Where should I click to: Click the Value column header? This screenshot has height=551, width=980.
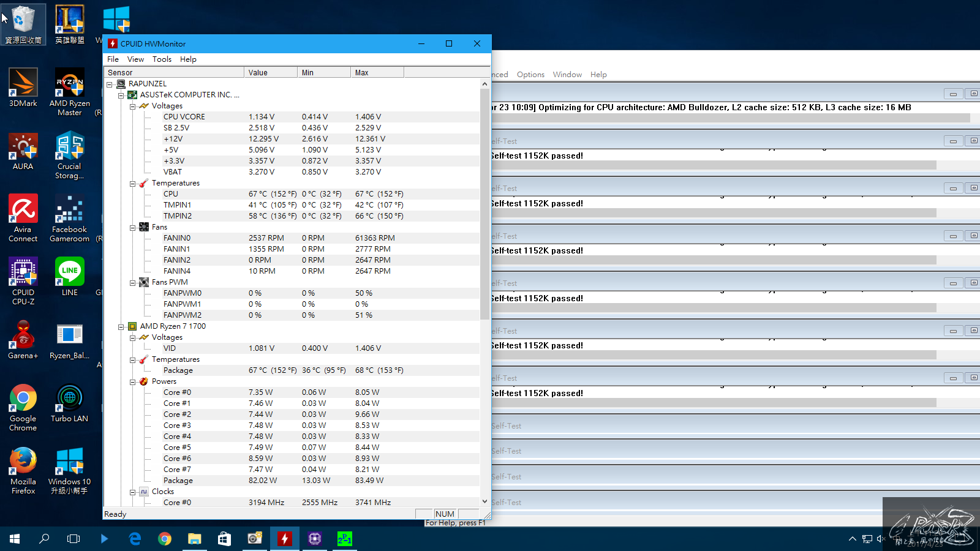click(271, 72)
